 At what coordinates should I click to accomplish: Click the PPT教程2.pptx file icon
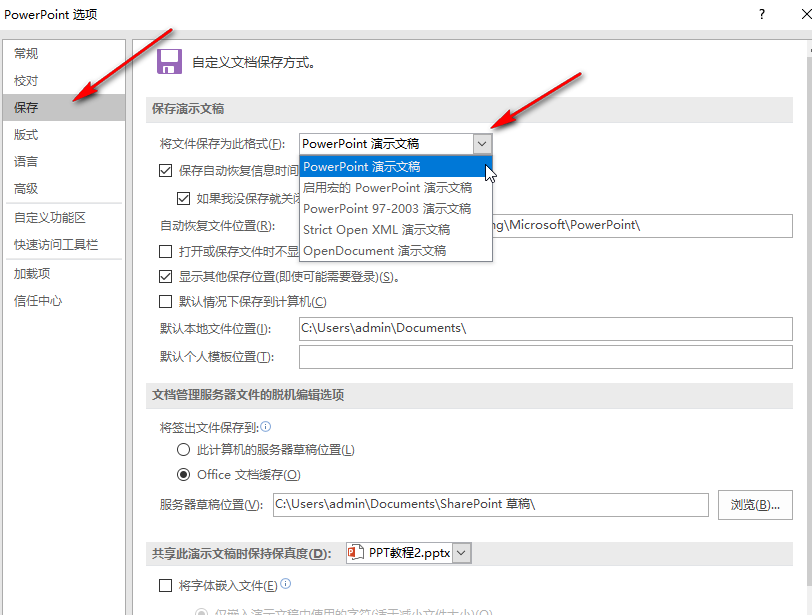point(356,552)
